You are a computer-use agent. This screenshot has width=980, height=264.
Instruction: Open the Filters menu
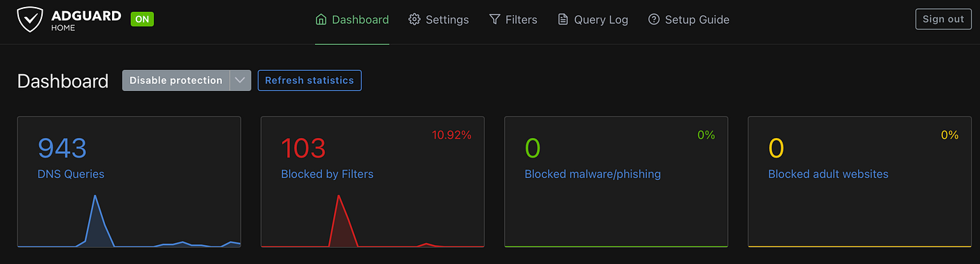point(513,20)
